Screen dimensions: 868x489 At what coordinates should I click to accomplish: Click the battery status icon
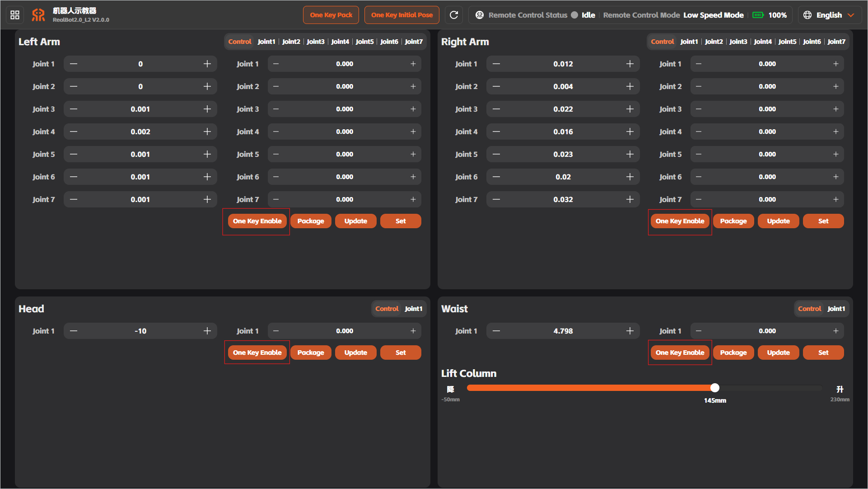[x=758, y=15]
